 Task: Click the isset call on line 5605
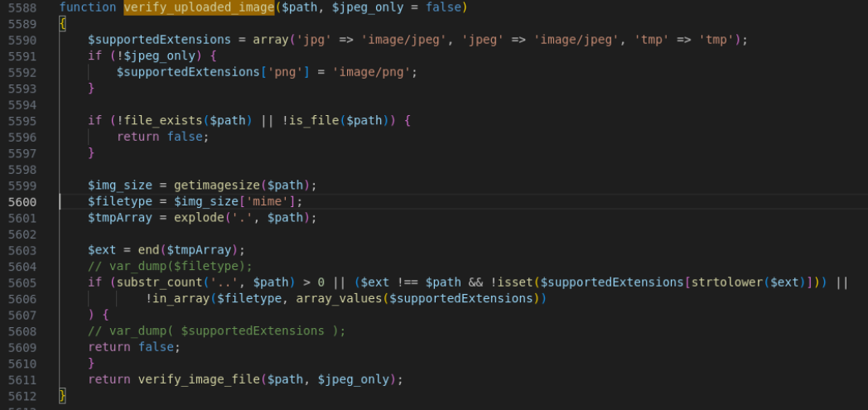point(515,282)
